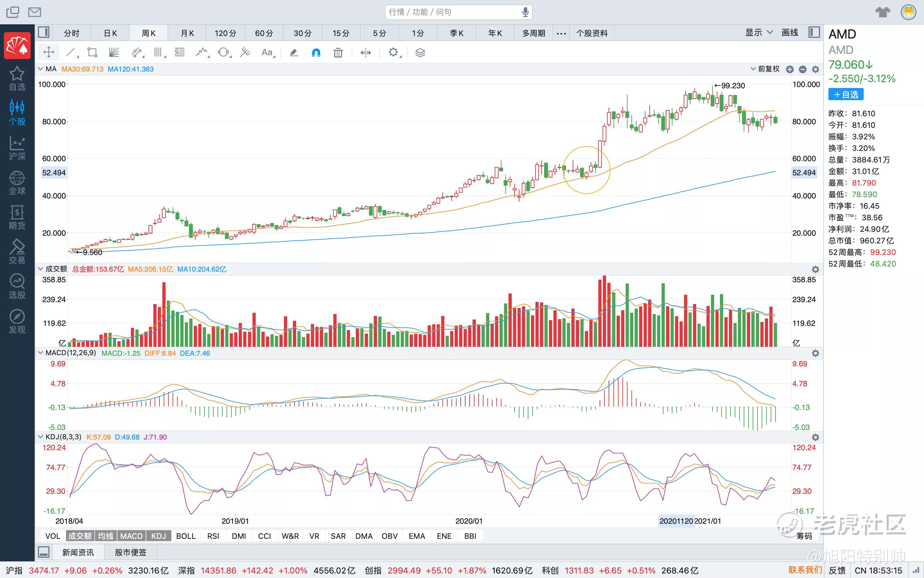Screen dimensions: 924x578
Task: Click the layers stack icon
Action: [420, 52]
